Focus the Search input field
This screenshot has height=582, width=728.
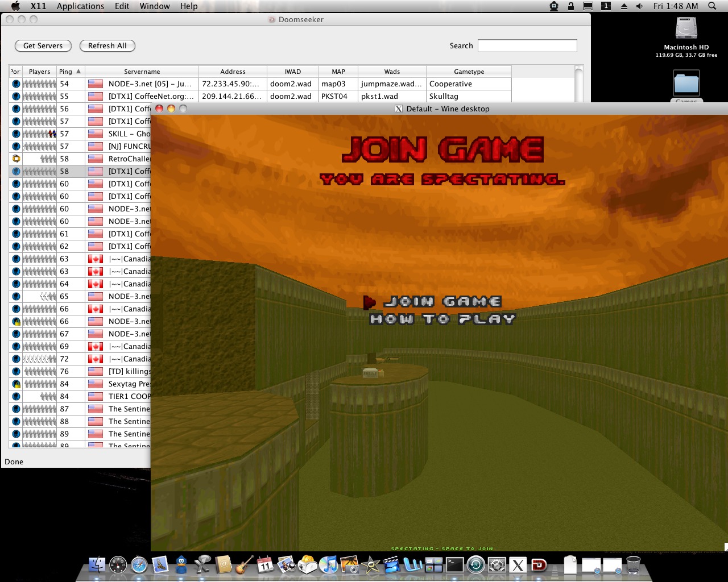tap(527, 45)
